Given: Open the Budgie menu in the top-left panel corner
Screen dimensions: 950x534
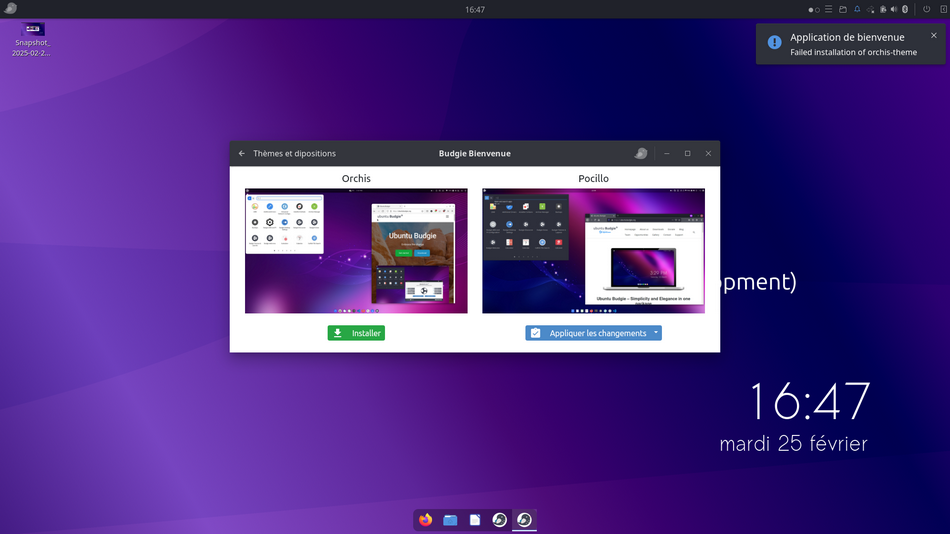Looking at the screenshot, I should (x=10, y=8).
